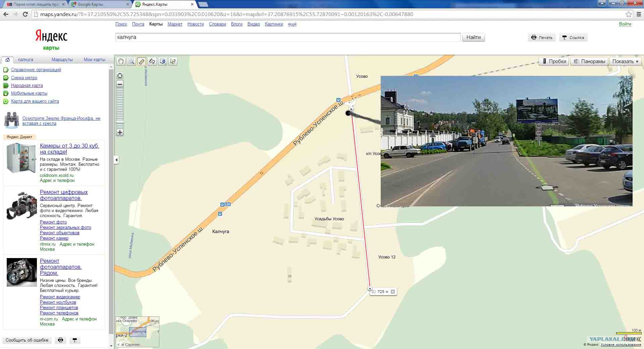The image size is (644, 349).
Task: Open Картинки in top navigation
Action: click(274, 24)
